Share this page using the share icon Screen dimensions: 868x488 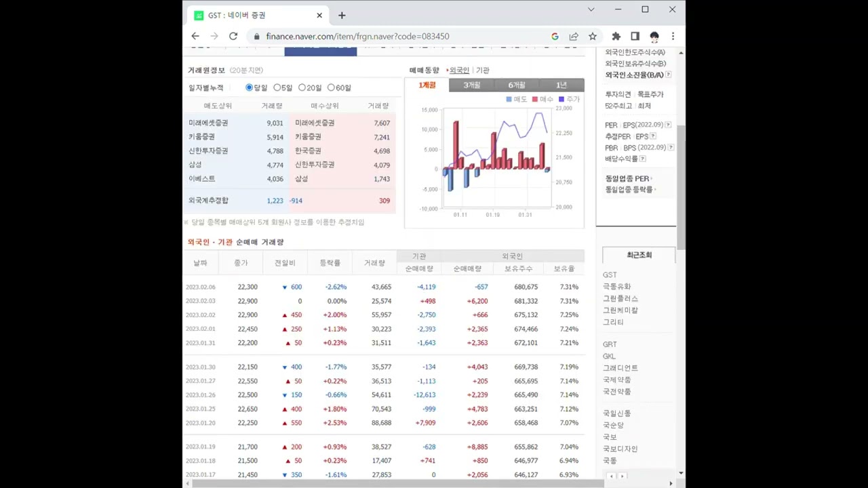click(574, 37)
